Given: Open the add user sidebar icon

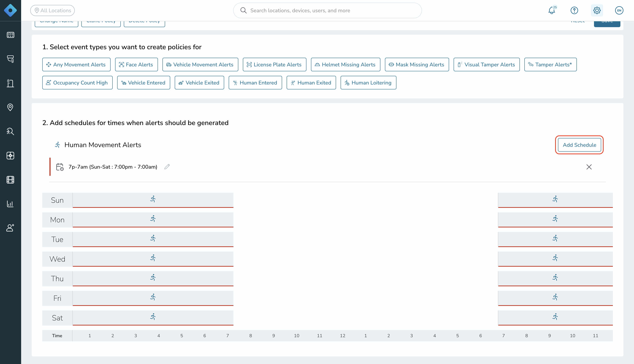Looking at the screenshot, I should [10, 228].
